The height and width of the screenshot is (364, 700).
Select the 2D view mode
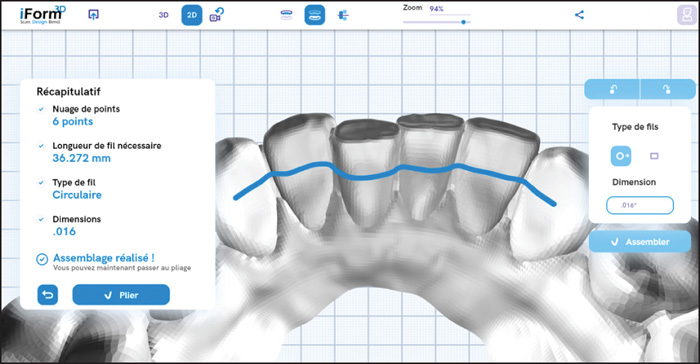[x=192, y=15]
